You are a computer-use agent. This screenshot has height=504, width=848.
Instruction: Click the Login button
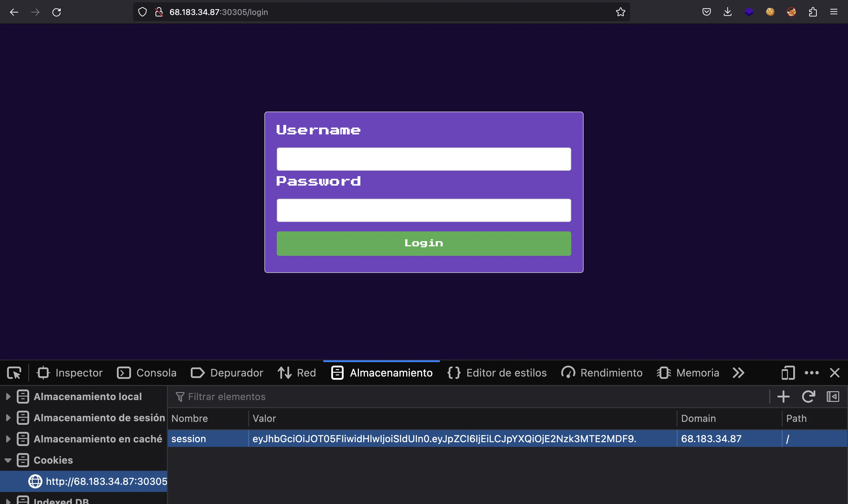click(x=424, y=243)
